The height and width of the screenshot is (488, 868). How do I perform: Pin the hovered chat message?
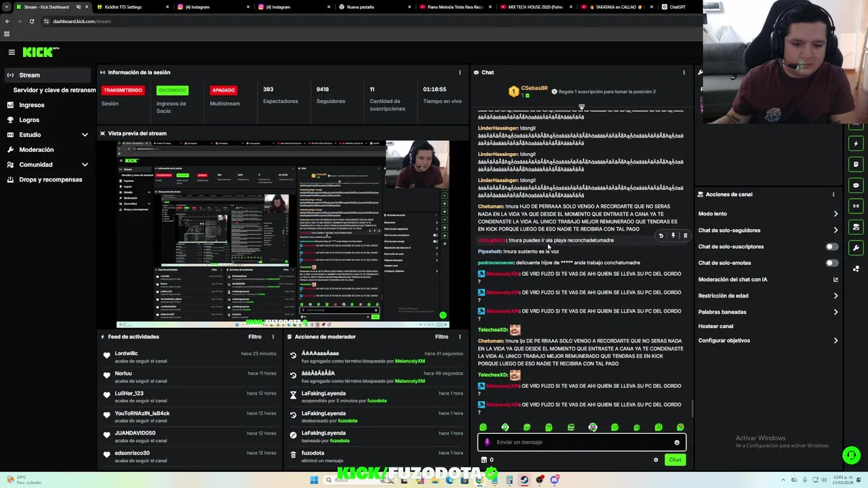[x=673, y=236]
